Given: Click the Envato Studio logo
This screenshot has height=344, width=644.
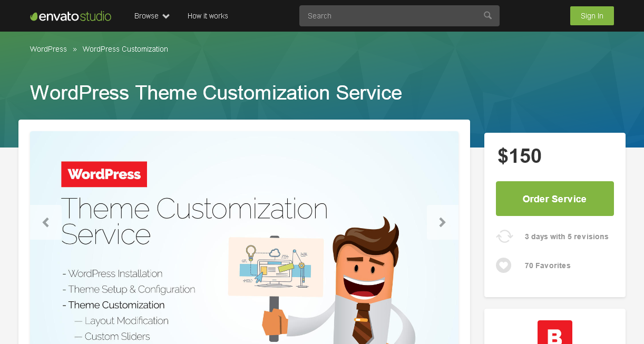Looking at the screenshot, I should point(71,16).
